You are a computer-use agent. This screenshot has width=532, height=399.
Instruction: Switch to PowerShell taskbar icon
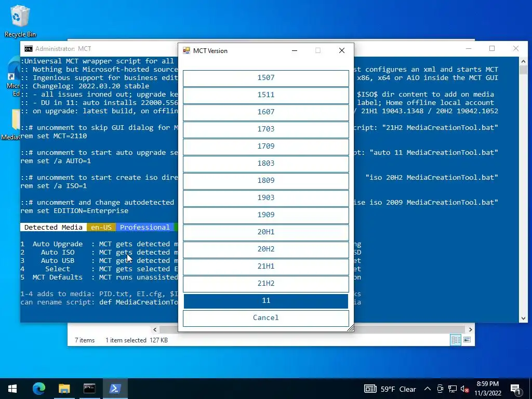[x=115, y=389]
